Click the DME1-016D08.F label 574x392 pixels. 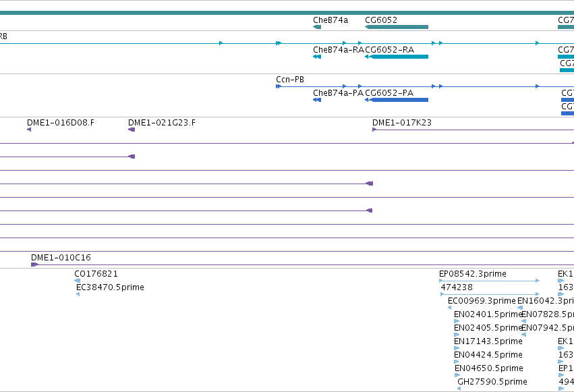(x=61, y=123)
